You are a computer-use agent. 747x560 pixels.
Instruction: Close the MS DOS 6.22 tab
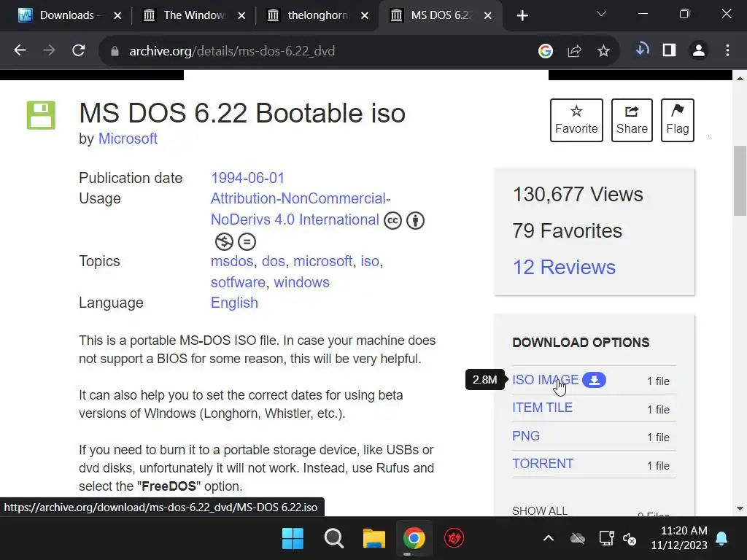click(x=488, y=16)
